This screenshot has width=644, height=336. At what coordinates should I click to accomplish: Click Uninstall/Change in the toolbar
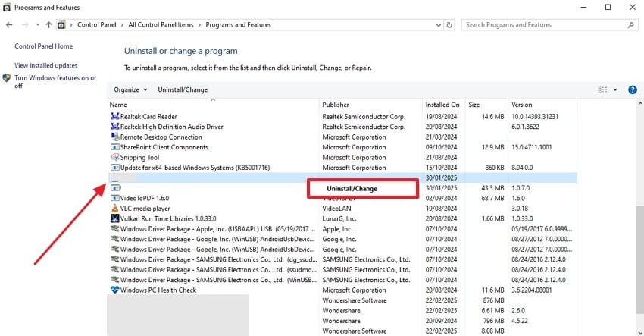183,89
